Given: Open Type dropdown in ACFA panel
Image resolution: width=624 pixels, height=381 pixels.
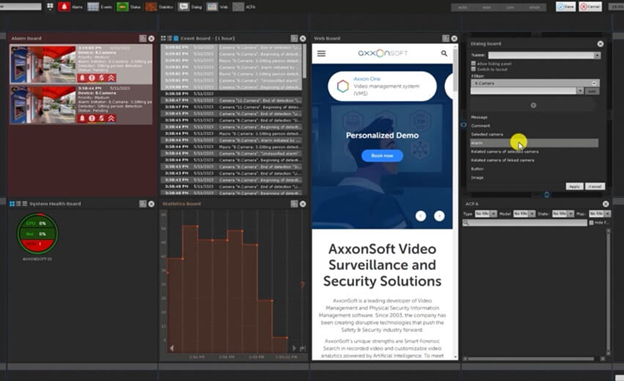Looking at the screenshot, I should tap(494, 214).
